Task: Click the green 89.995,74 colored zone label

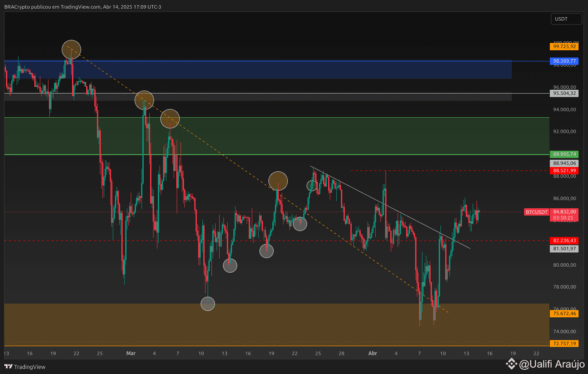Action: [x=564, y=154]
